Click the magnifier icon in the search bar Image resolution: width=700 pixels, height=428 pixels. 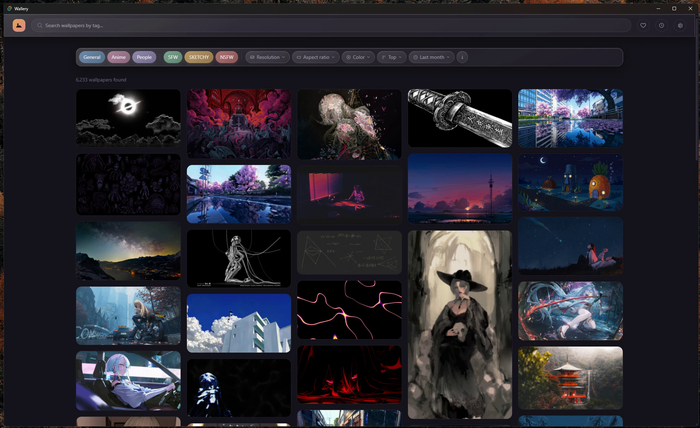[x=40, y=25]
